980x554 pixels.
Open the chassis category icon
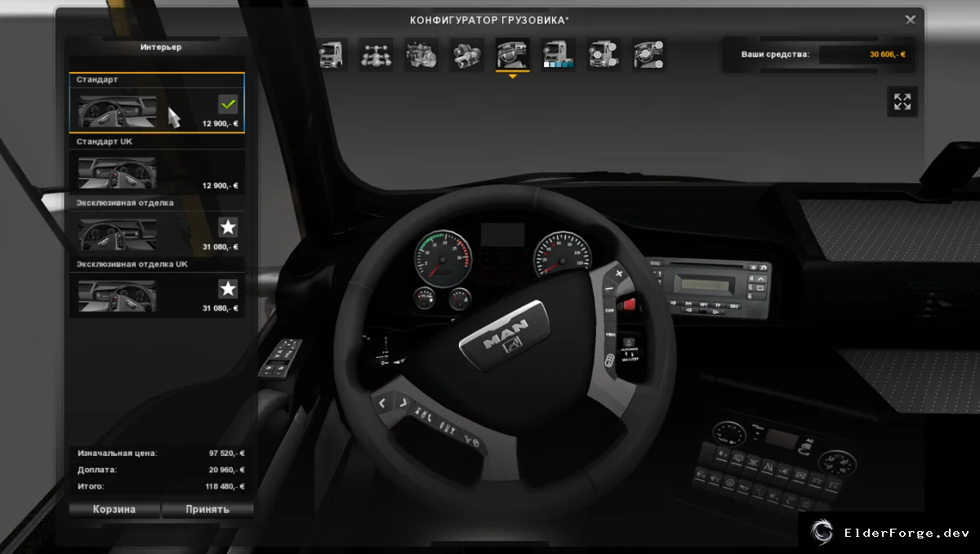pyautogui.click(x=376, y=55)
